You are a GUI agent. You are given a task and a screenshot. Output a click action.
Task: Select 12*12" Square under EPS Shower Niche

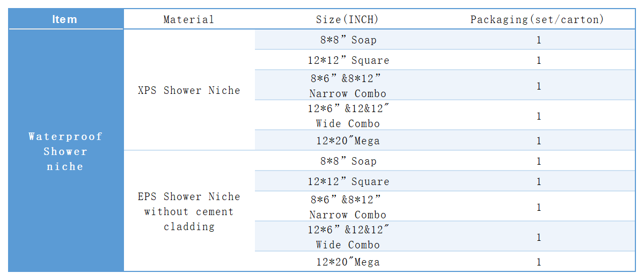348,181
